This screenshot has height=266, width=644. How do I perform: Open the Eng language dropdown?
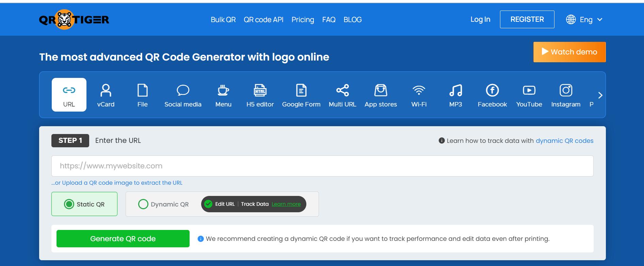coord(584,20)
